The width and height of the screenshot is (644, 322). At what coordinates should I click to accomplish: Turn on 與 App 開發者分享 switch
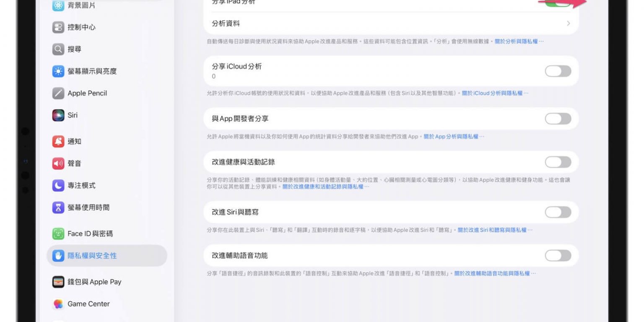(x=558, y=119)
